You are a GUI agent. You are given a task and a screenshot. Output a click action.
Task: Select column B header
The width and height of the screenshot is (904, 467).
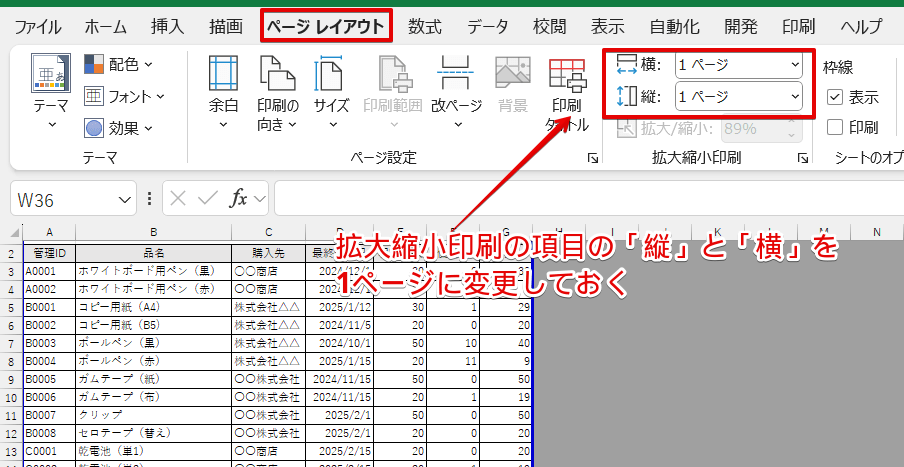tap(154, 232)
